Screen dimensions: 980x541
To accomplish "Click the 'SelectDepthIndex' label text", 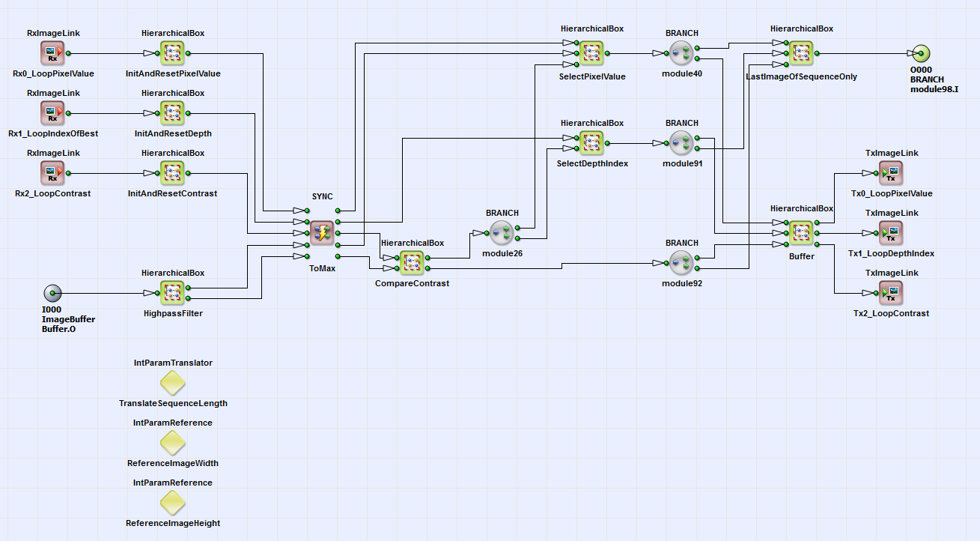I will pyautogui.click(x=592, y=163).
